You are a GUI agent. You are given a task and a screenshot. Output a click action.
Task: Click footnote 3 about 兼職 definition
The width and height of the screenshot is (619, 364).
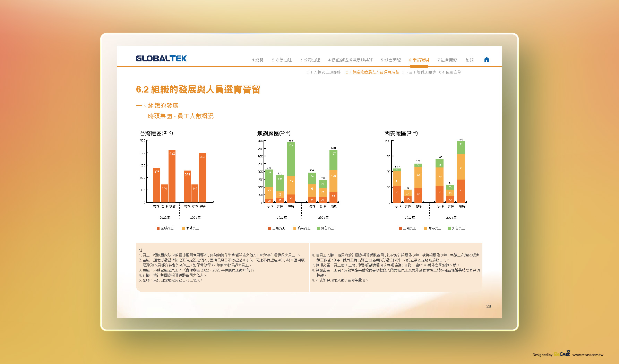coord(197,270)
